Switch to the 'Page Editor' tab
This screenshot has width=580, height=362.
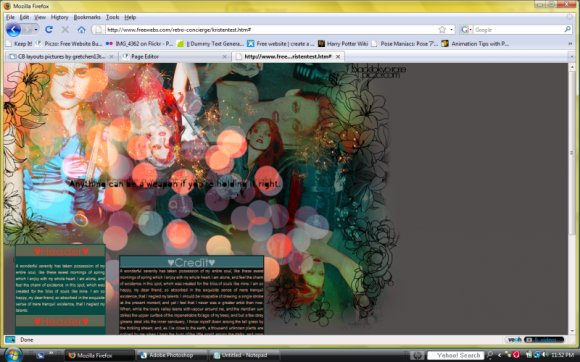tap(175, 57)
